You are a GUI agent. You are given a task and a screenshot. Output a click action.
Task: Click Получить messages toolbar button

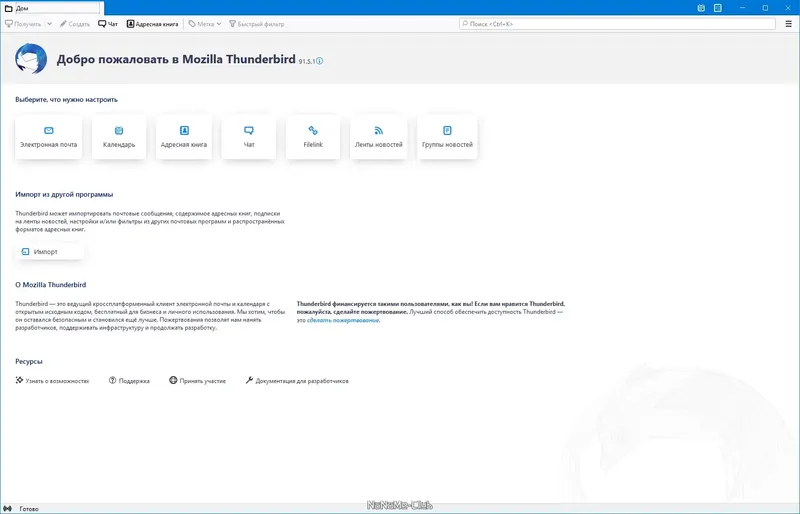(23, 24)
